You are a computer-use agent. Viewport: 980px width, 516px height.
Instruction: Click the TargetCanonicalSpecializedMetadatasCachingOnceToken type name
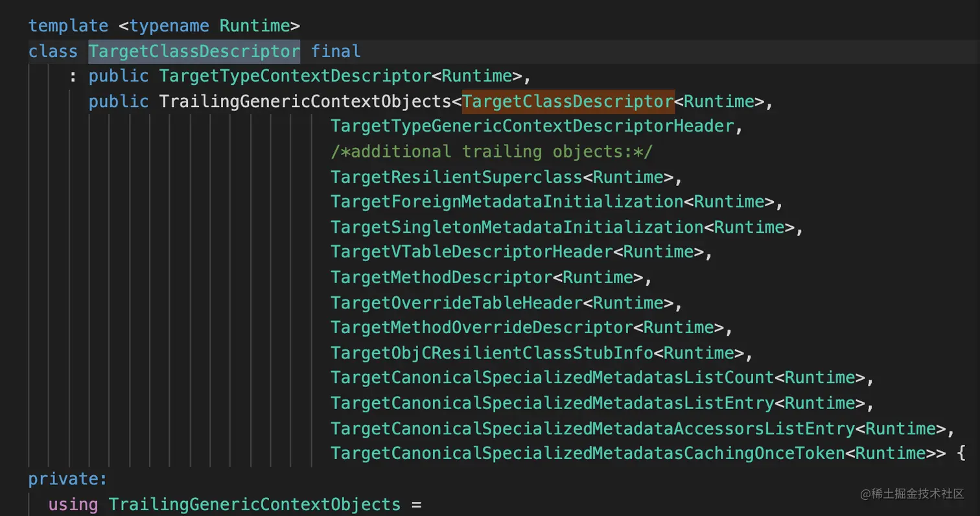587,453
